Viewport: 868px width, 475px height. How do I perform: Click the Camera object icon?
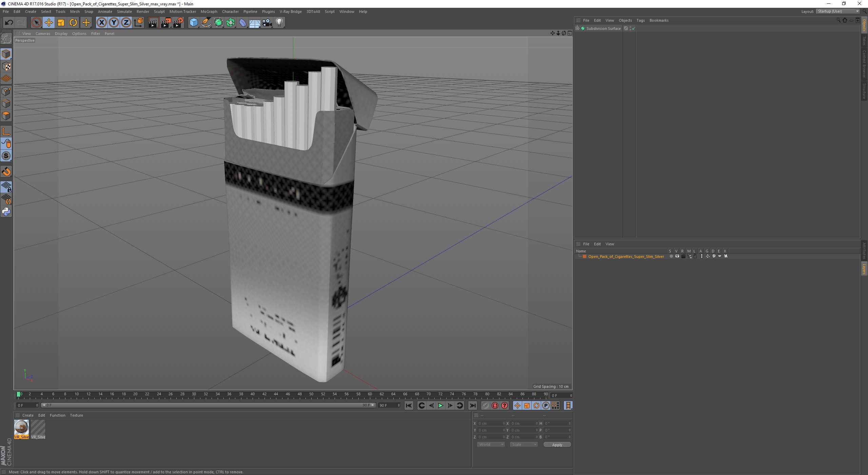click(x=267, y=23)
